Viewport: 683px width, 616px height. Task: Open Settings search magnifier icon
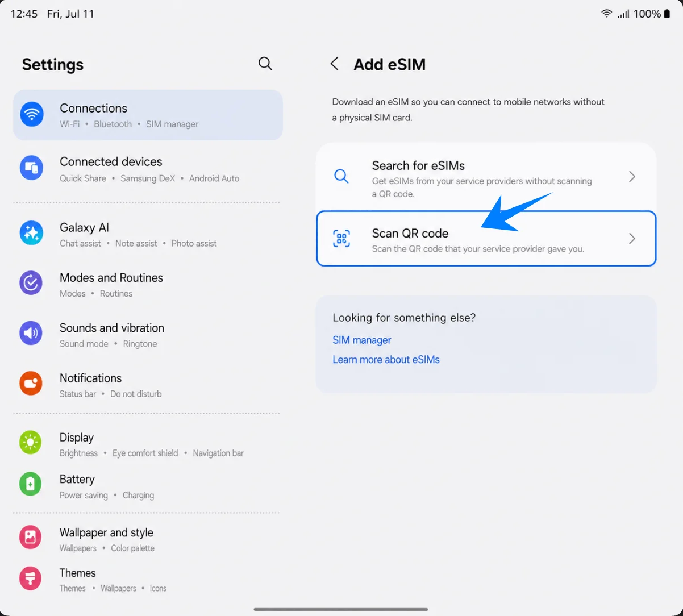(x=265, y=64)
